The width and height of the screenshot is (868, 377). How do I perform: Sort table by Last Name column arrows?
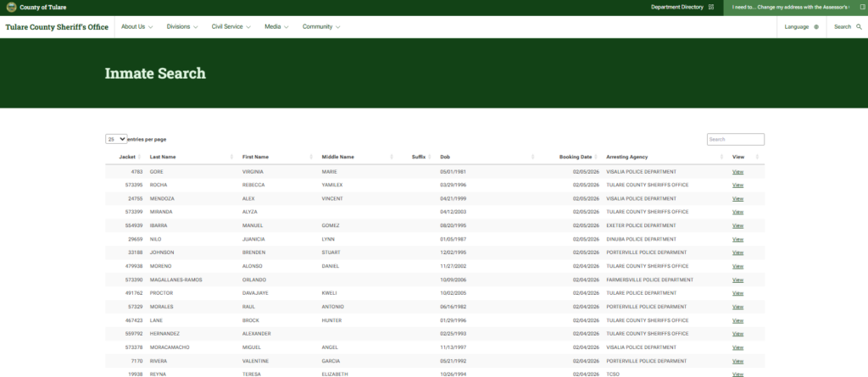(231, 157)
